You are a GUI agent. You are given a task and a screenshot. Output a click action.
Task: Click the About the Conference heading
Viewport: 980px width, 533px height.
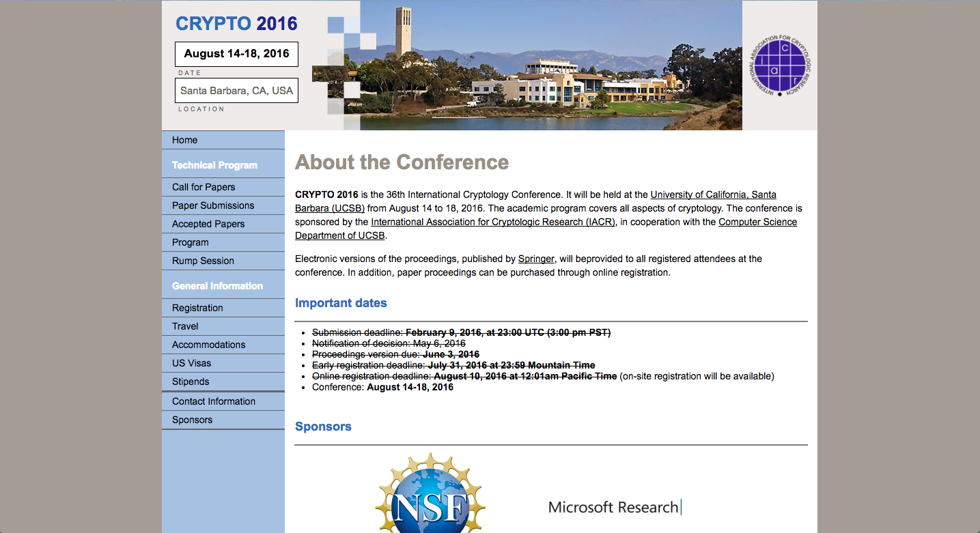[402, 162]
